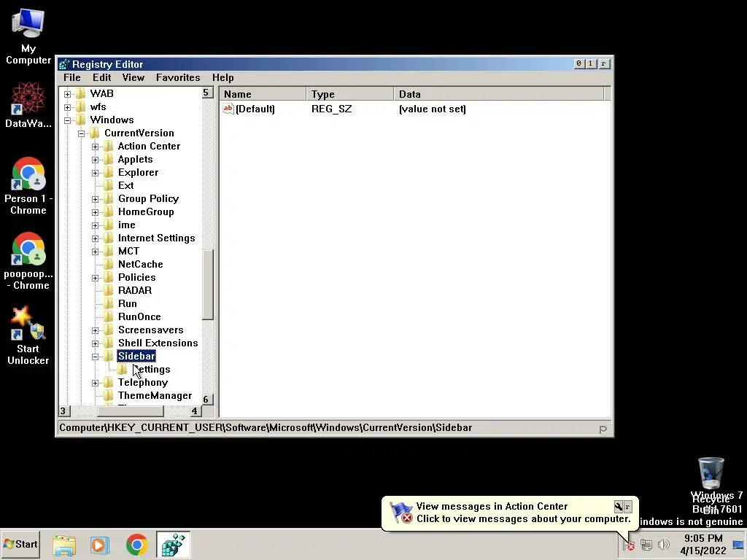747x560 pixels.
Task: Expand the Explorer key
Action: [x=96, y=173]
